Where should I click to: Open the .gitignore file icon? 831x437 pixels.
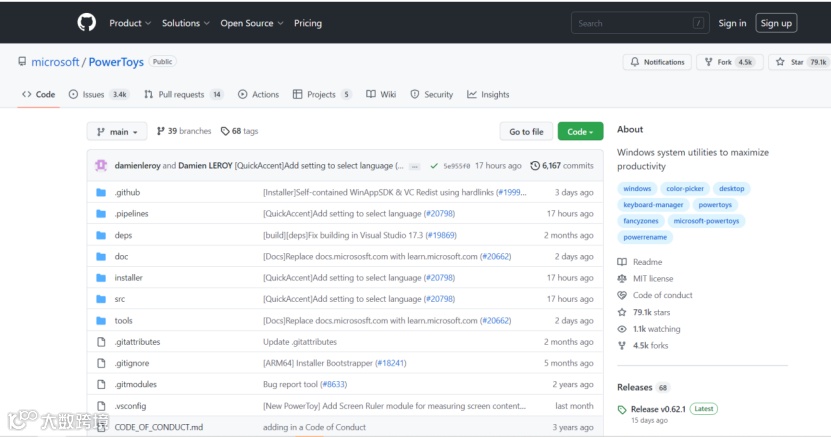pos(101,363)
